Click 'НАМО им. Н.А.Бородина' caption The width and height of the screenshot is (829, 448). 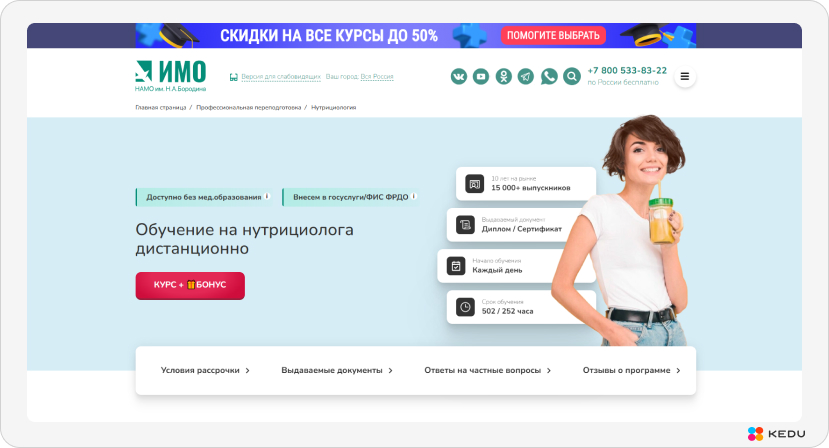tap(170, 89)
